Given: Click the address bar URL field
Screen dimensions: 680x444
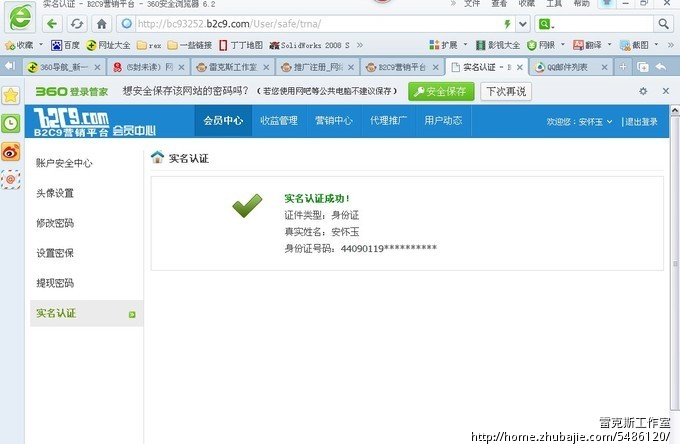Looking at the screenshot, I should pos(319,24).
